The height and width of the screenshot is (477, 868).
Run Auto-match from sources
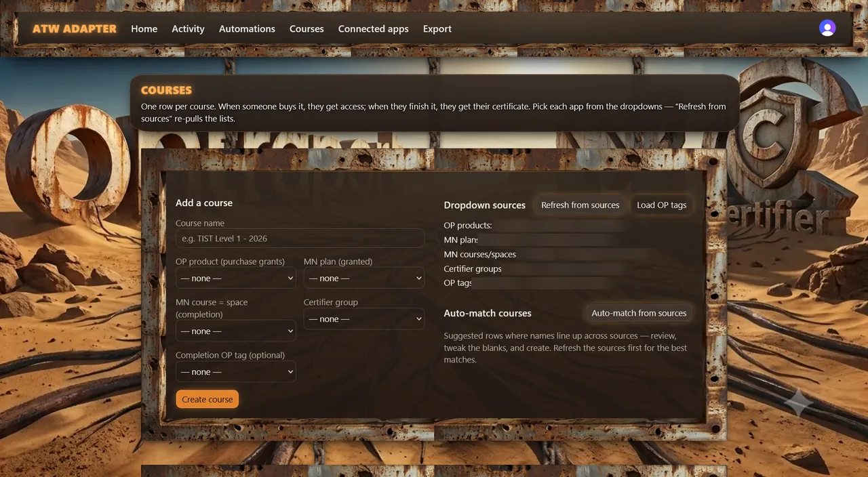pos(639,313)
